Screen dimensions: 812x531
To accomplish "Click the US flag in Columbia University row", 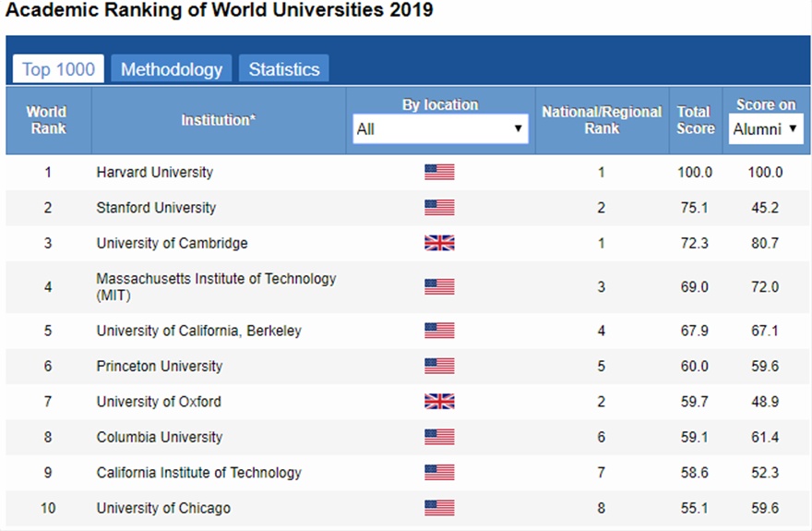I will tap(439, 437).
